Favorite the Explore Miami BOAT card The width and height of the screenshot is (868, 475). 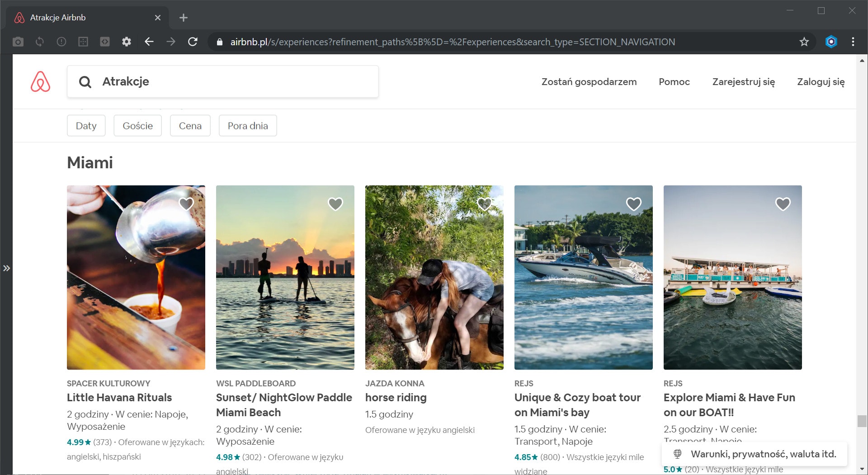783,204
